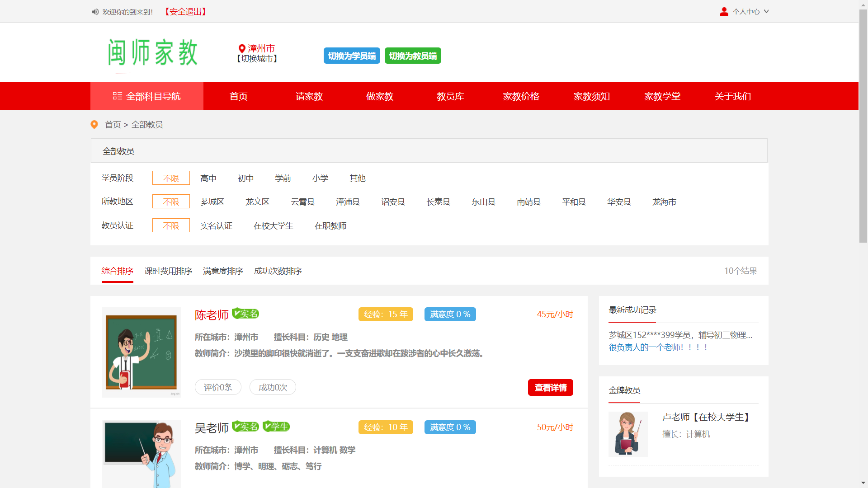Screen dimensions: 868x488
Task: Click the 查看详情 button for 陈老师
Action: [550, 388]
